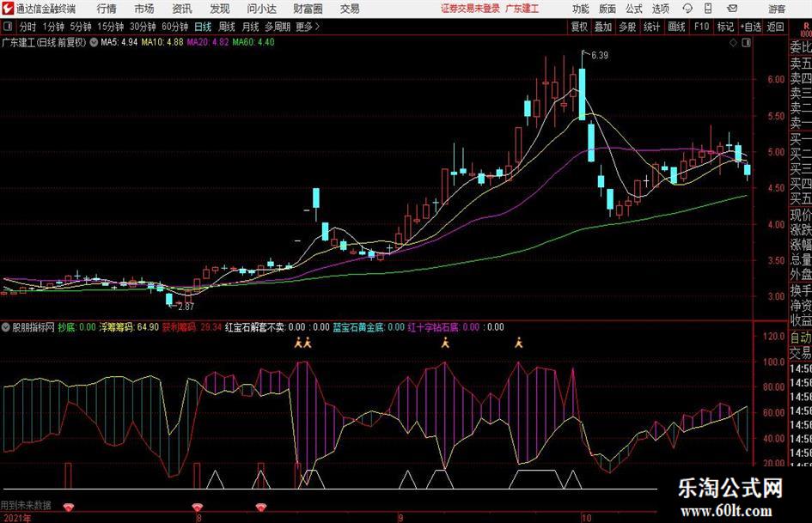Click the 标记 mark button

tap(725, 27)
